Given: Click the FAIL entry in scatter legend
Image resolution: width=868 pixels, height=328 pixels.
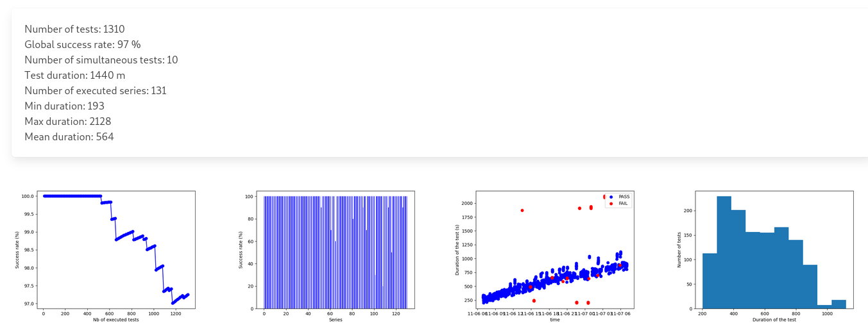Looking at the screenshot, I should pos(618,204).
